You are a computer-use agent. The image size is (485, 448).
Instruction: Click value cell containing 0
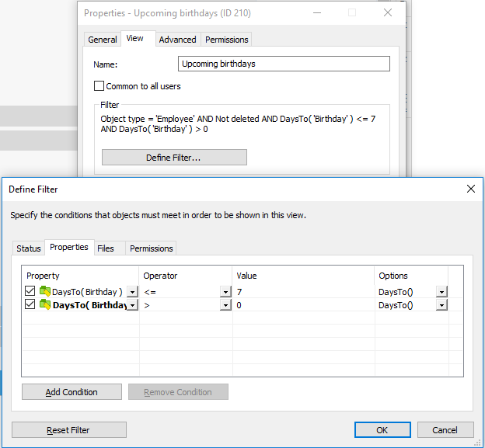pos(303,305)
